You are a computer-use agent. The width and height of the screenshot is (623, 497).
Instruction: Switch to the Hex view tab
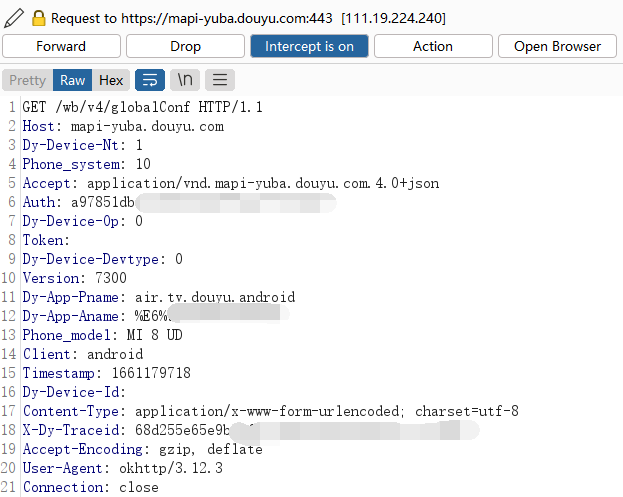coord(111,80)
